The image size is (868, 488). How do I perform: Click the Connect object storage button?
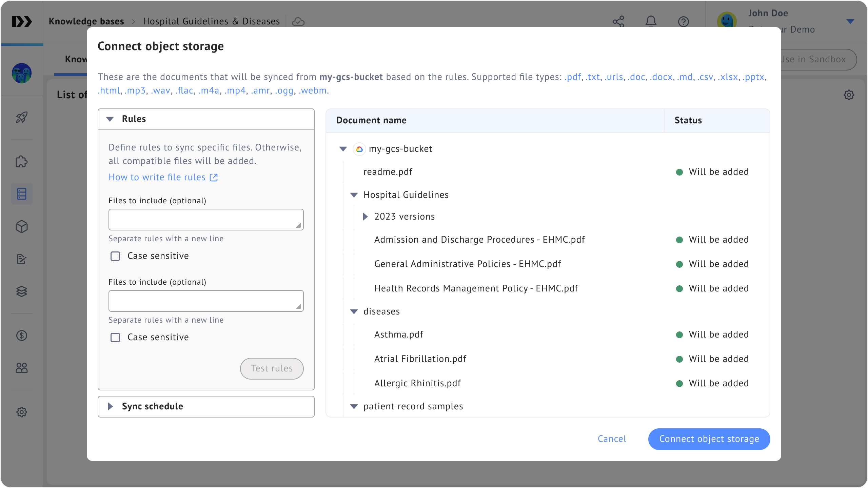click(x=709, y=439)
